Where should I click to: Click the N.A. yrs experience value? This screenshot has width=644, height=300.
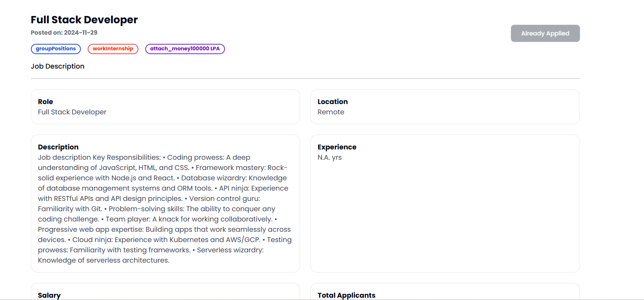tap(330, 157)
